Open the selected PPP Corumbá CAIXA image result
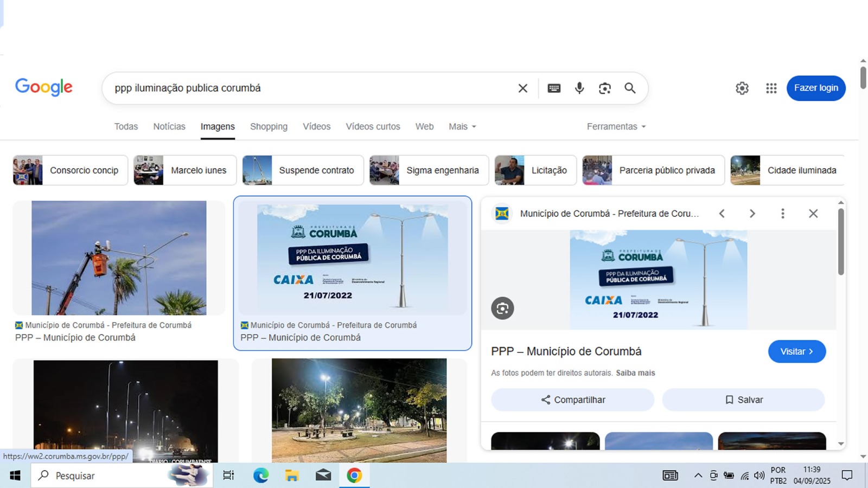The height and width of the screenshot is (488, 868). 353,258
